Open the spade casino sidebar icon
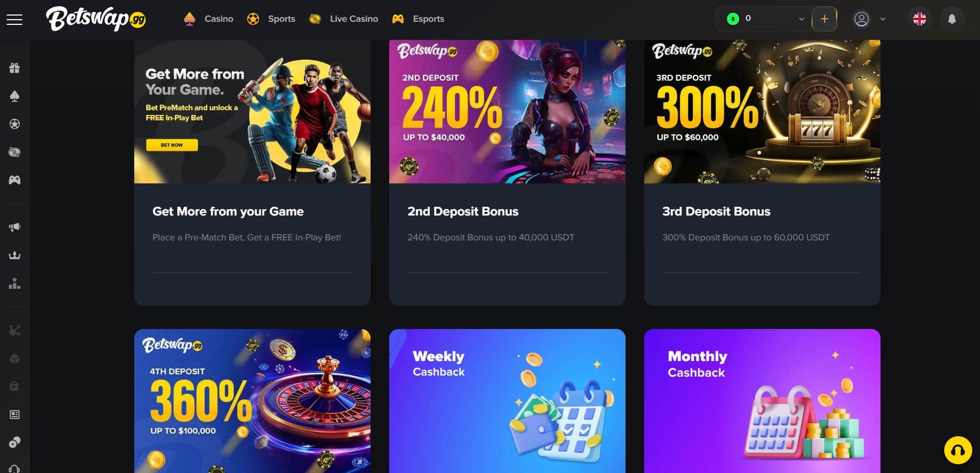This screenshot has width=980, height=473. [15, 96]
